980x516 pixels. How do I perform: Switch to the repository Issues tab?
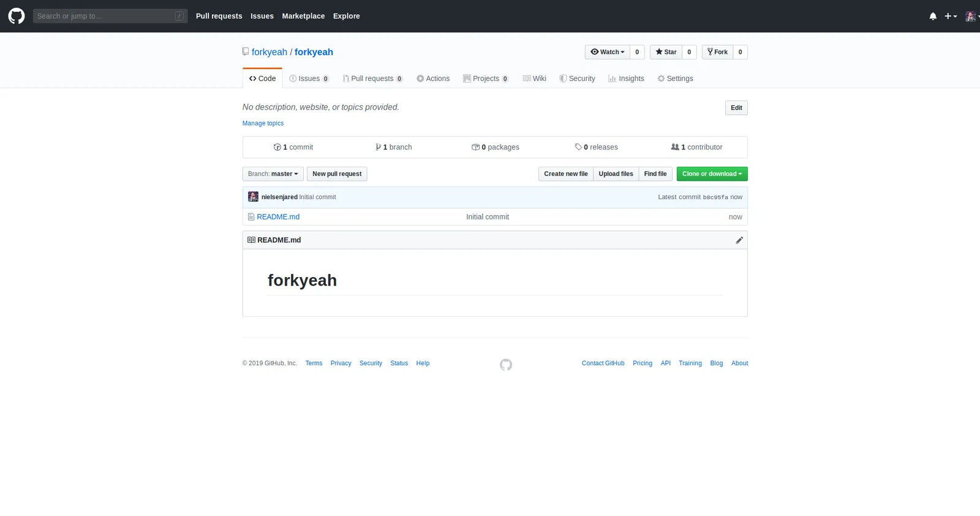[x=309, y=78]
